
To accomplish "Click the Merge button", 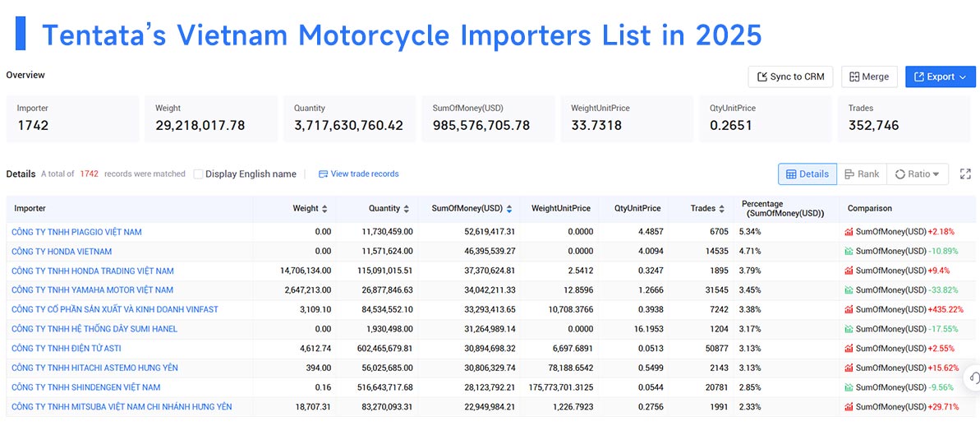I will pos(869,77).
